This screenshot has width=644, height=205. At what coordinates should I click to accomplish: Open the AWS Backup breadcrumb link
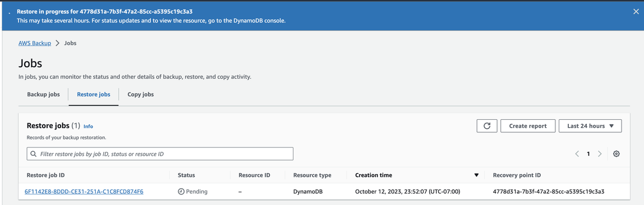coord(35,43)
